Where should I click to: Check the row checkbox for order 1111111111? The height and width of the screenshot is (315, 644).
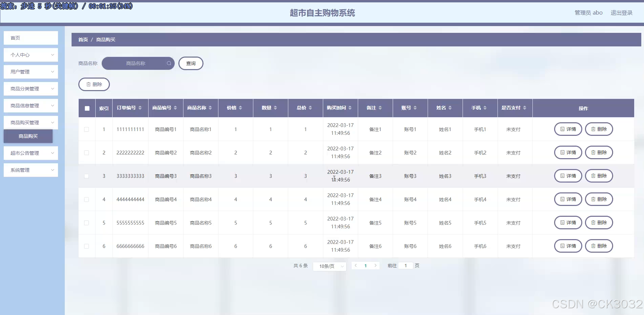[x=87, y=129]
